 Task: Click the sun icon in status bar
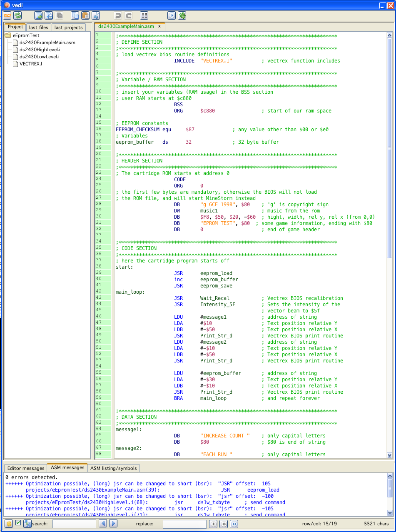tap(9, 524)
